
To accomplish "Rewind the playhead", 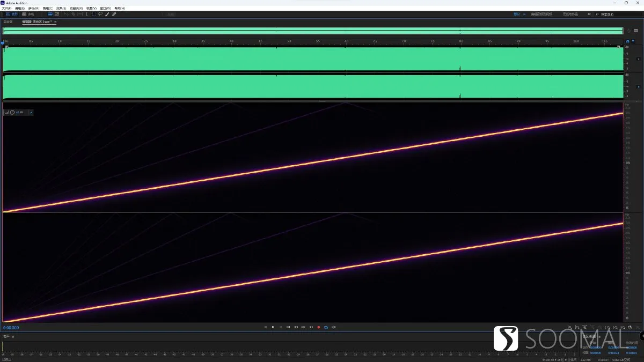I will coord(296,327).
